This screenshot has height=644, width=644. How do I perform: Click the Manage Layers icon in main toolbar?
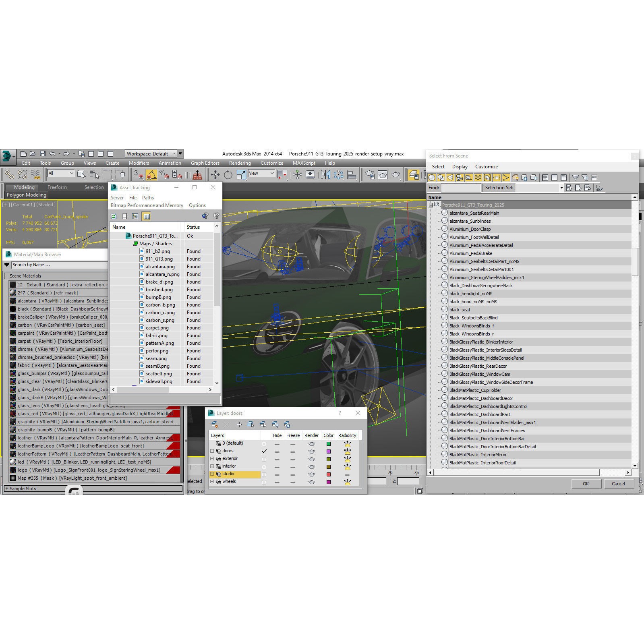pos(414,174)
